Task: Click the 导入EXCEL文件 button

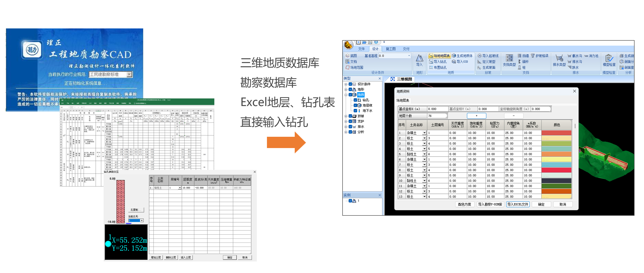Action: [x=518, y=204]
